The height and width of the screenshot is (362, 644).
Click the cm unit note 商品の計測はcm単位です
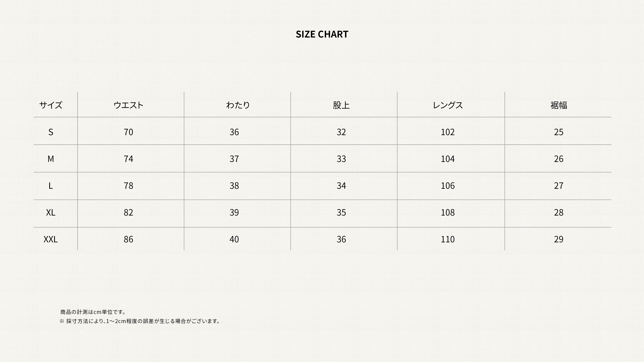(93, 312)
